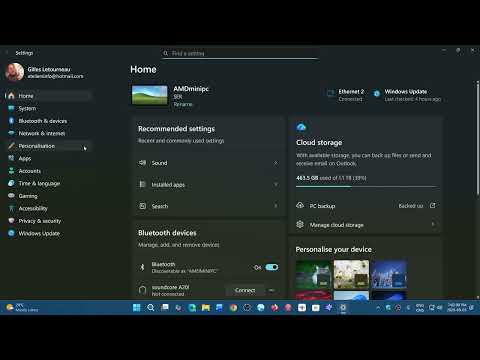Open taskbar Search magnifier
Screen dimensions: 480x360
click(151, 308)
